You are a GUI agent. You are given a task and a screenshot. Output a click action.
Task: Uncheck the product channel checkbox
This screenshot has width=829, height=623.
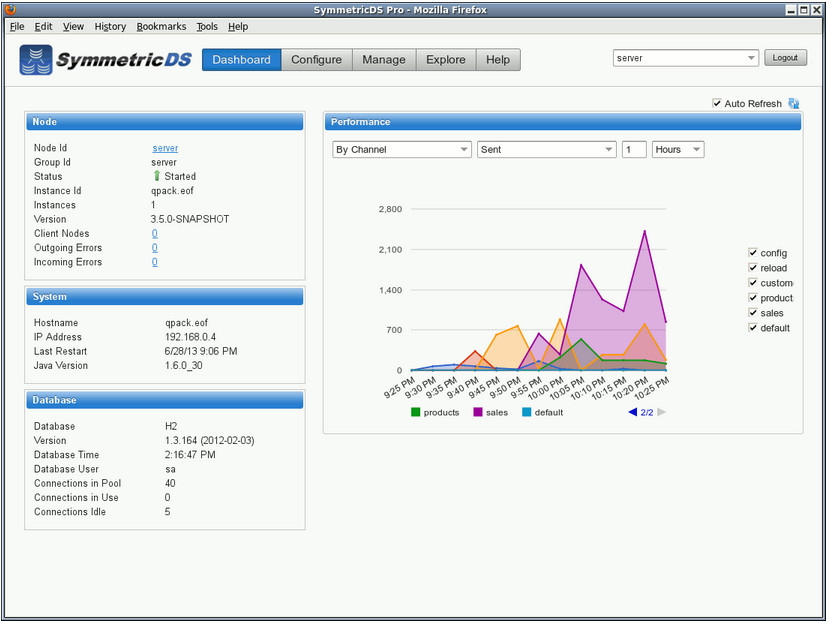tap(753, 298)
